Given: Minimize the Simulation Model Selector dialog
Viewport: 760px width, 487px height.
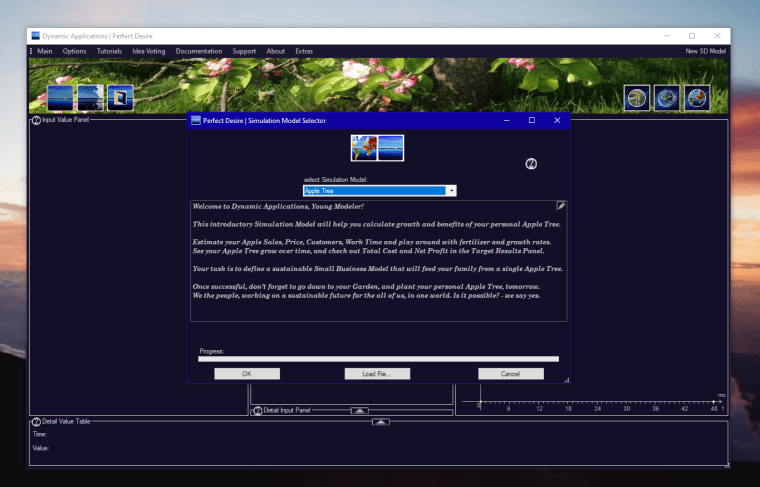Looking at the screenshot, I should (507, 120).
